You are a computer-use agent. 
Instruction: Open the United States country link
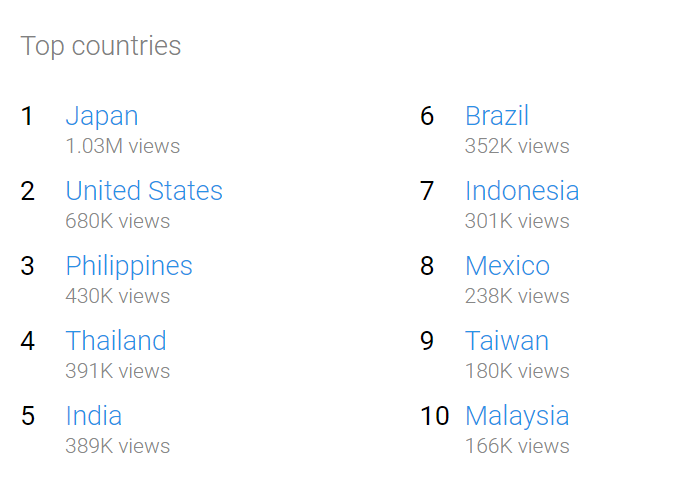(x=144, y=191)
